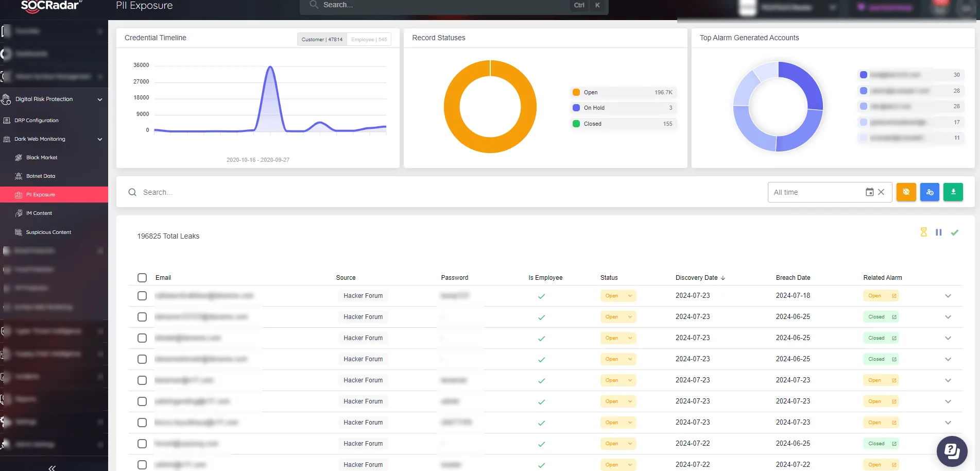Collapse the Digital Risk Protection chevron

tap(100, 99)
